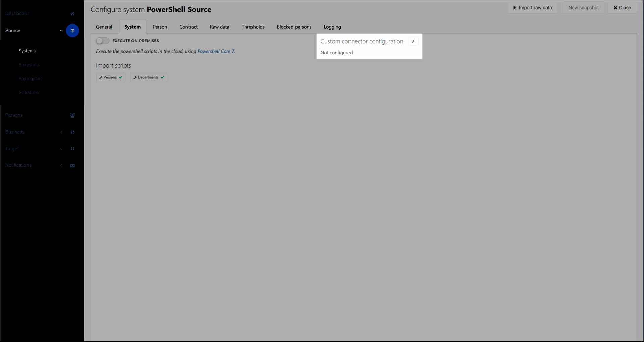Image resolution: width=644 pixels, height=342 pixels.
Task: Select the System tab
Action: point(132,27)
